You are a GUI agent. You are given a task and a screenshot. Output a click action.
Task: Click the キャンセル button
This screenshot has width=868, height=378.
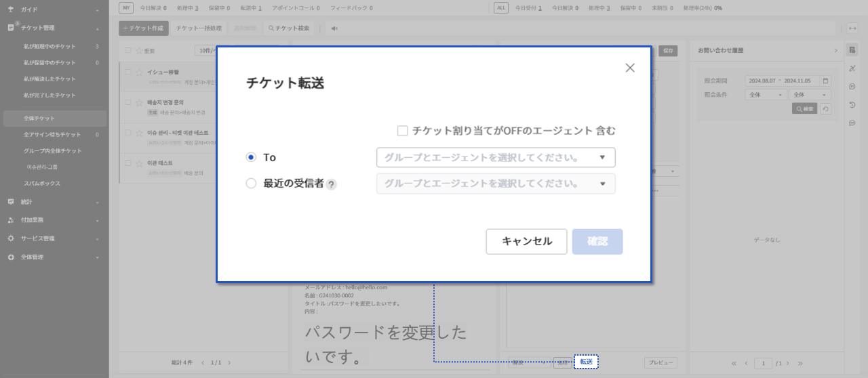526,242
